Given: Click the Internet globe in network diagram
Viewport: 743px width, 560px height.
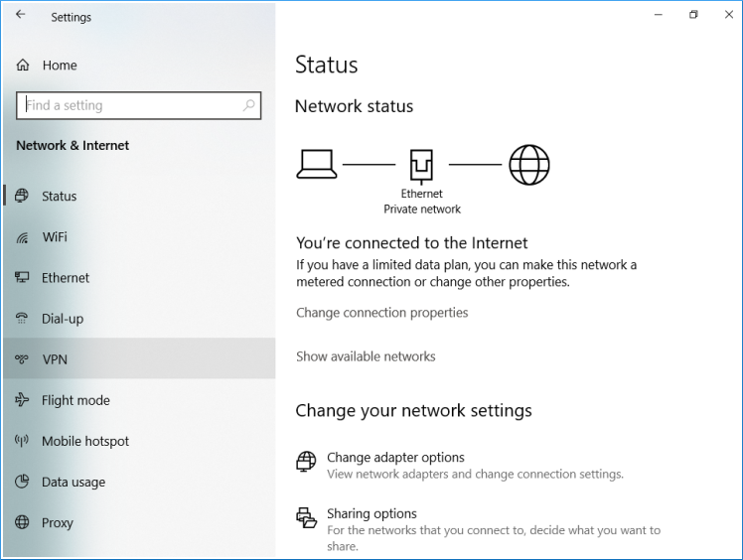Looking at the screenshot, I should (529, 165).
